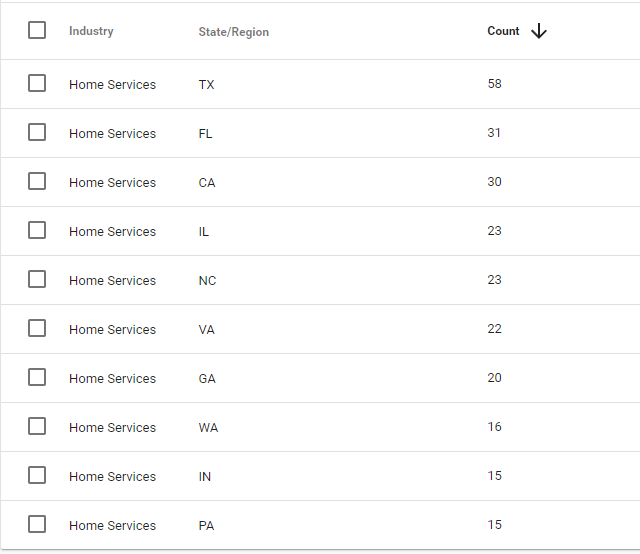The image size is (640, 554).
Task: Click the CA state cell
Action: [207, 182]
